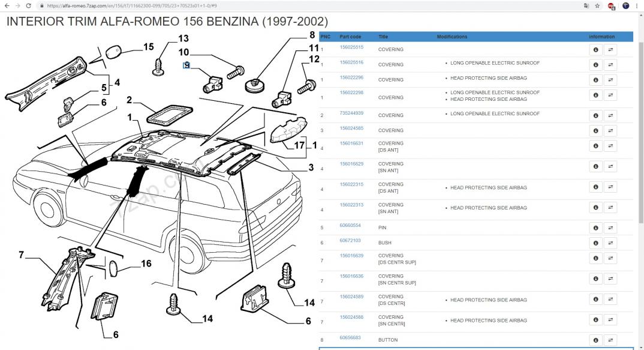
Task: Click the 'Title' column header
Action: (x=383, y=37)
